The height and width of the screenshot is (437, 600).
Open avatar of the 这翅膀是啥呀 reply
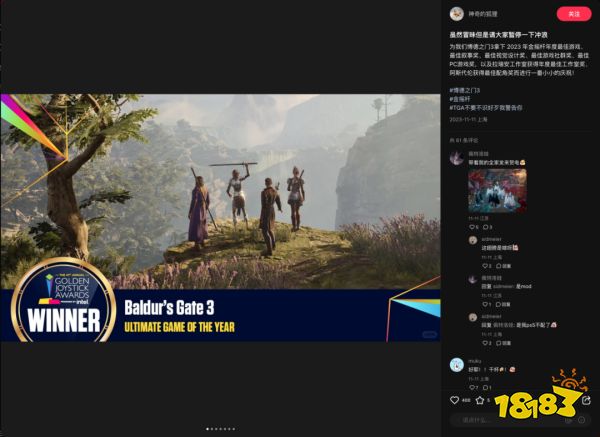(473, 240)
